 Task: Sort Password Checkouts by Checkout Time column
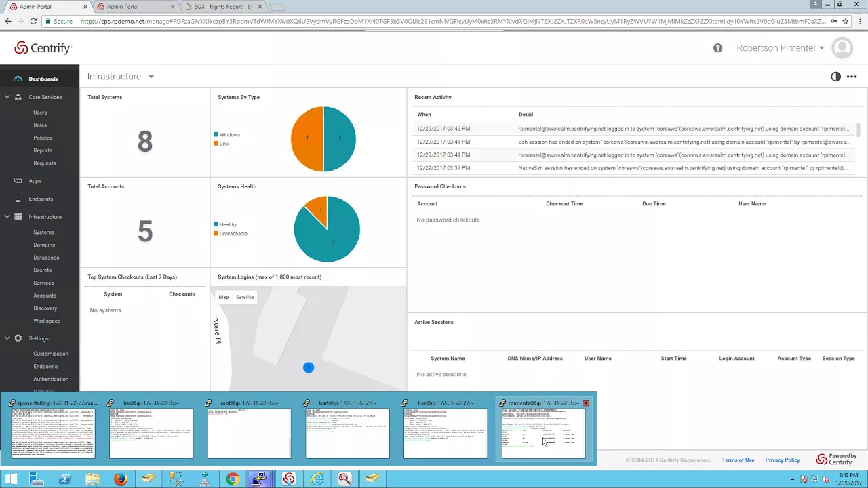(564, 203)
